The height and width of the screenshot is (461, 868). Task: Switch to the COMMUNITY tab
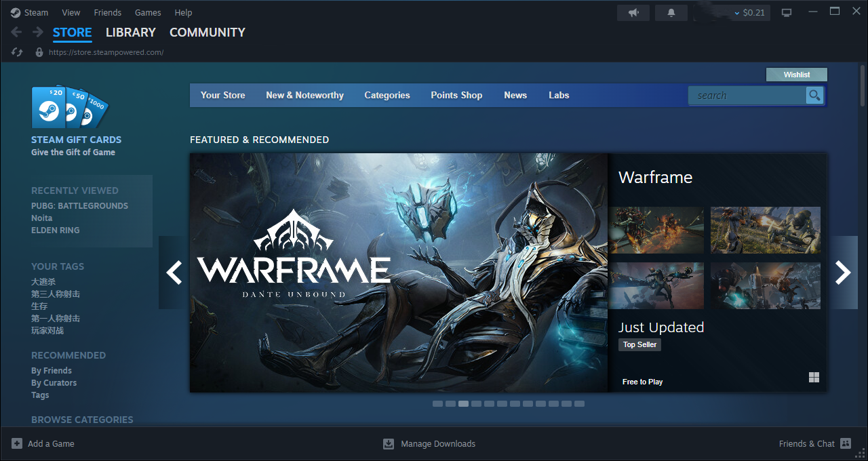[x=208, y=33]
